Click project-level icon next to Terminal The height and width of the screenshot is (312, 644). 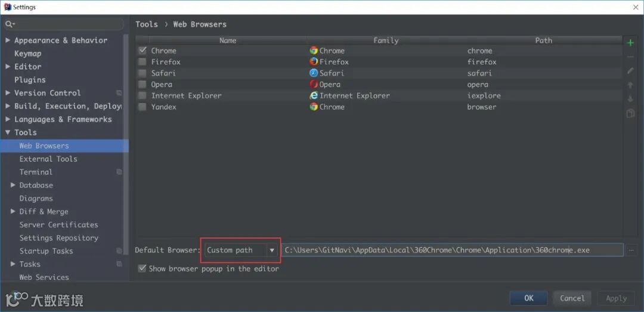[119, 172]
